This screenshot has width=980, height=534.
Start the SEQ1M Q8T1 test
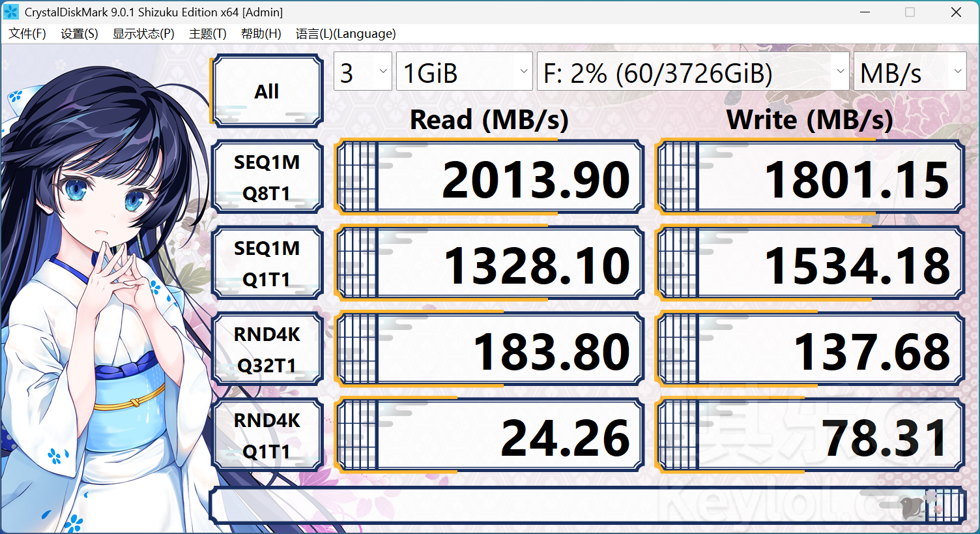point(267,177)
